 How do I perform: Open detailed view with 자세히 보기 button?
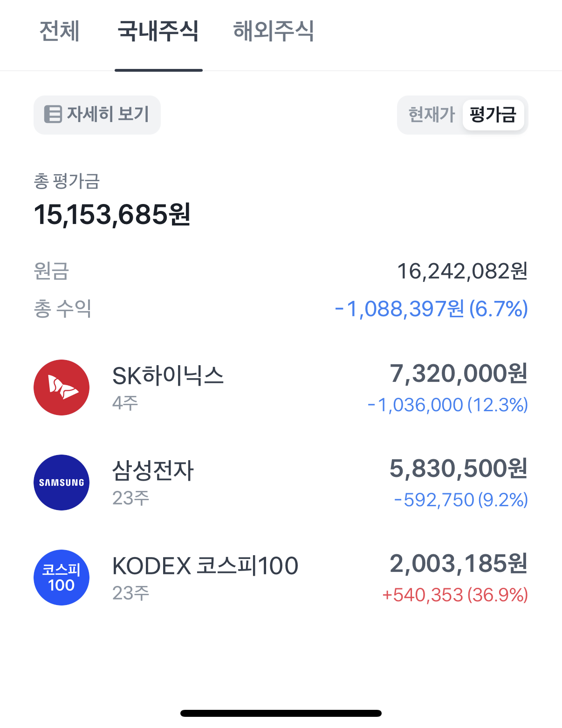click(x=97, y=115)
